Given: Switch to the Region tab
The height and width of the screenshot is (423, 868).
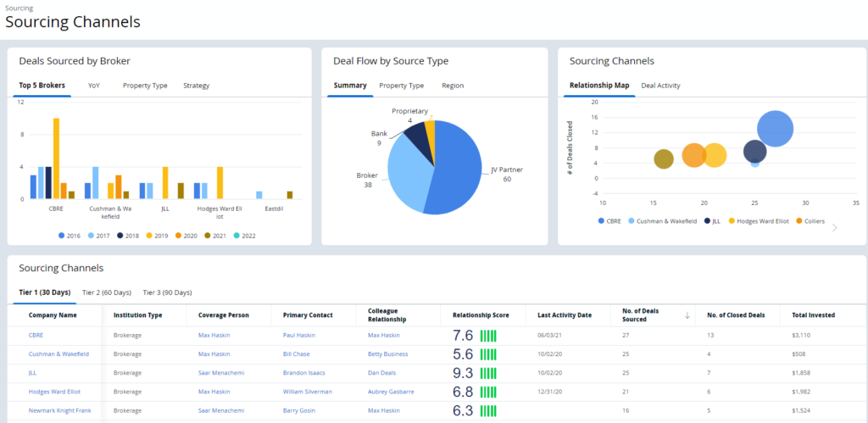Looking at the screenshot, I should pyautogui.click(x=453, y=86).
